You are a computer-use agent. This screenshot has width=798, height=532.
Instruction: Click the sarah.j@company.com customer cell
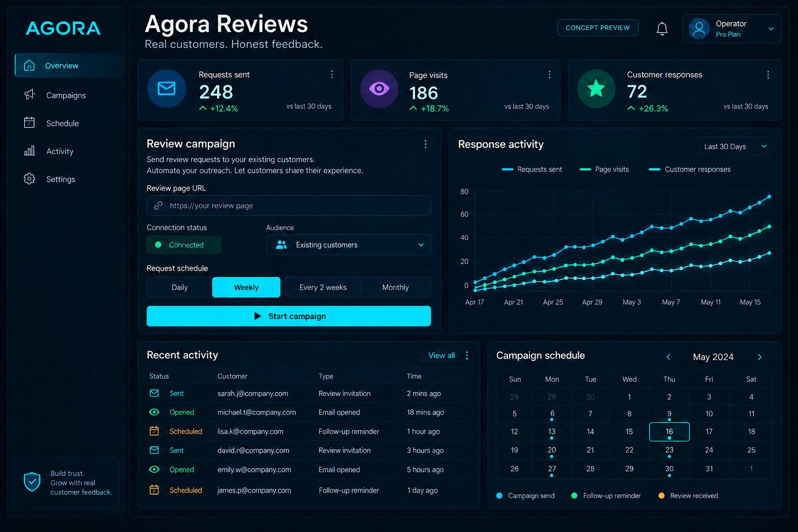252,393
